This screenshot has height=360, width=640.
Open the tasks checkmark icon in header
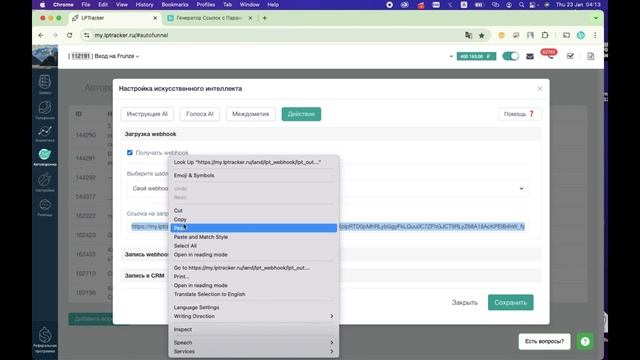click(570, 56)
